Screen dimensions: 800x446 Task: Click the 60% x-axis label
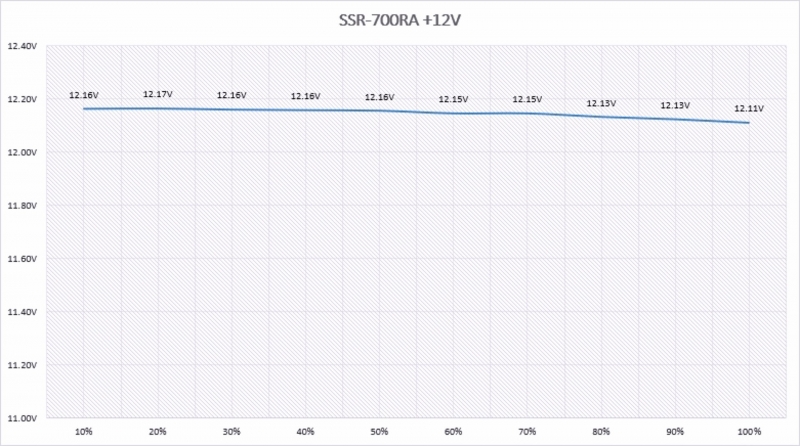(453, 432)
